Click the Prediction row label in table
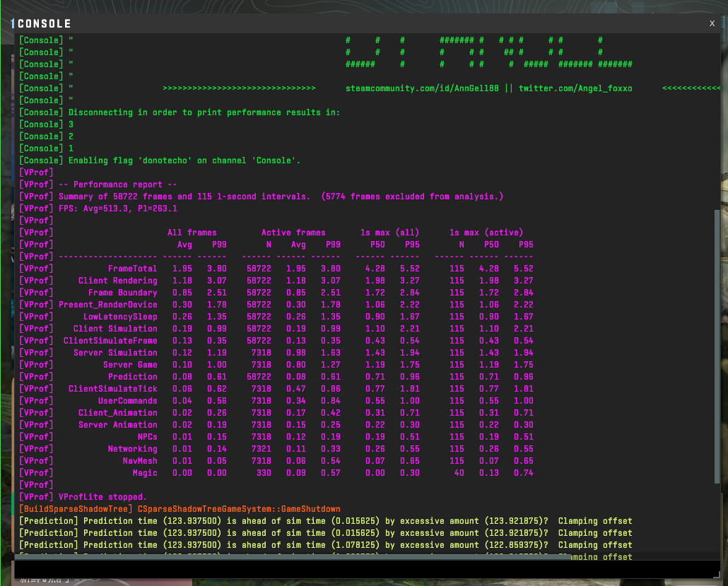The width and height of the screenshot is (728, 586). (132, 377)
